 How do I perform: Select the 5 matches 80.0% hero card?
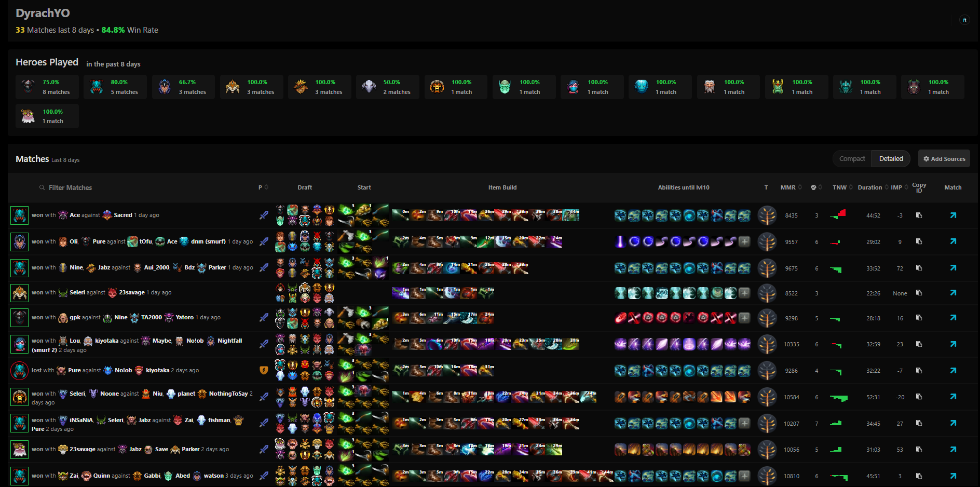pyautogui.click(x=115, y=87)
